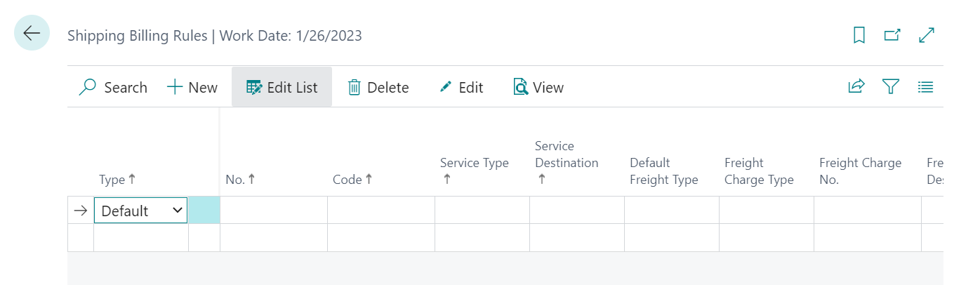The height and width of the screenshot is (285, 980).
Task: Open page in new window icon
Action: point(892,35)
